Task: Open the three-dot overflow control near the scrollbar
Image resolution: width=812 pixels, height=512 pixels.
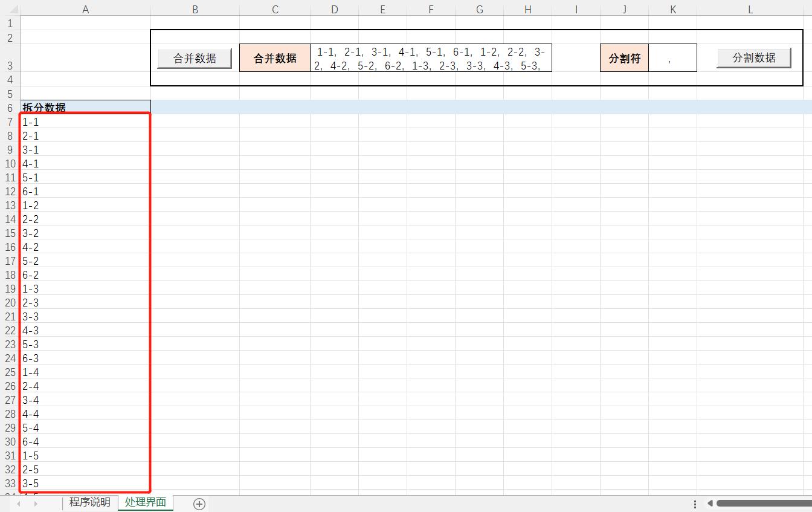Action: (695, 503)
